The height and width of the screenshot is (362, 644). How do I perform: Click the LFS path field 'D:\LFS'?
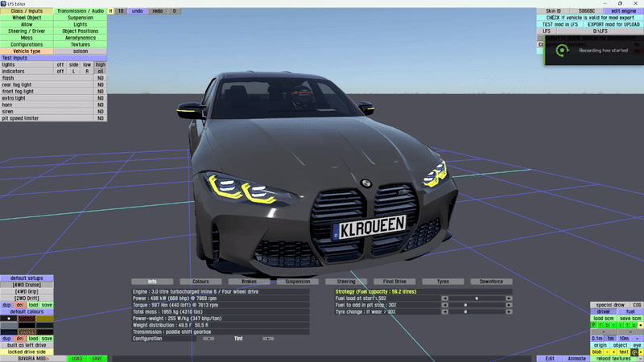(x=600, y=31)
